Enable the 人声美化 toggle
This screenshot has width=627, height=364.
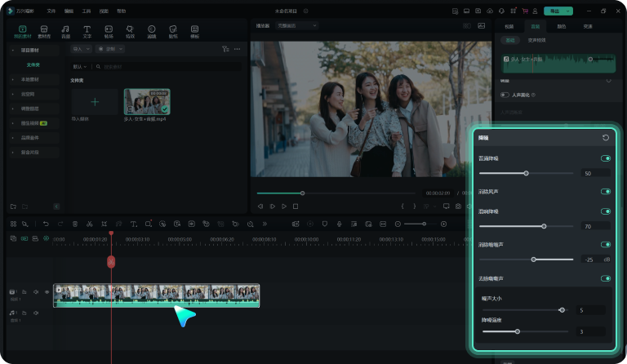[505, 95]
